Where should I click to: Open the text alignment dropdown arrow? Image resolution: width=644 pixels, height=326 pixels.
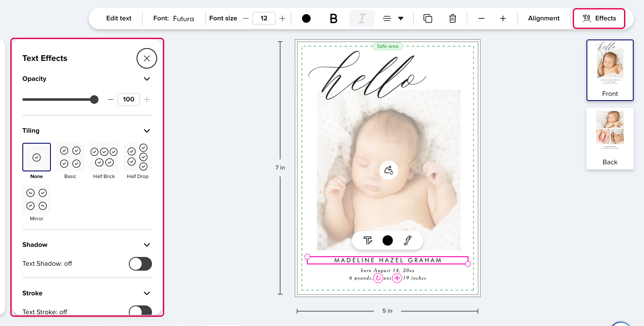(x=401, y=18)
